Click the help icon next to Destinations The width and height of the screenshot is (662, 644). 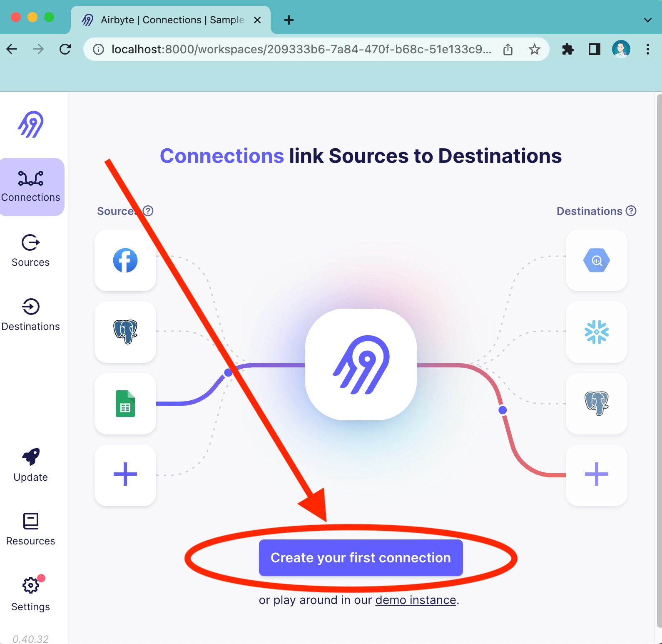(631, 211)
